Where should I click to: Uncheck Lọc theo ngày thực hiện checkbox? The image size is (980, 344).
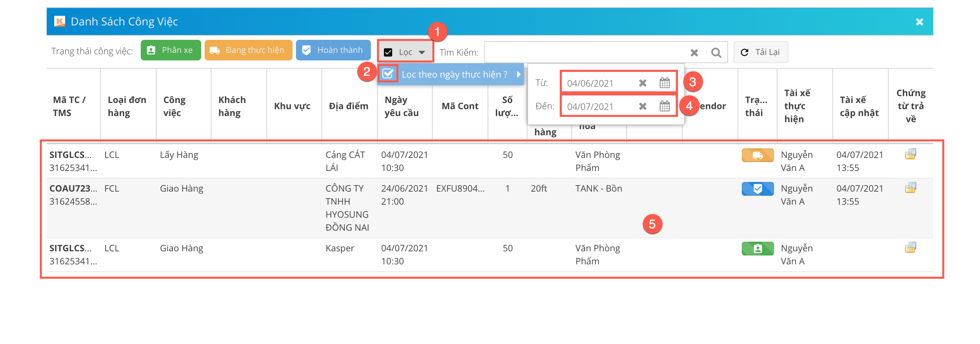point(388,73)
